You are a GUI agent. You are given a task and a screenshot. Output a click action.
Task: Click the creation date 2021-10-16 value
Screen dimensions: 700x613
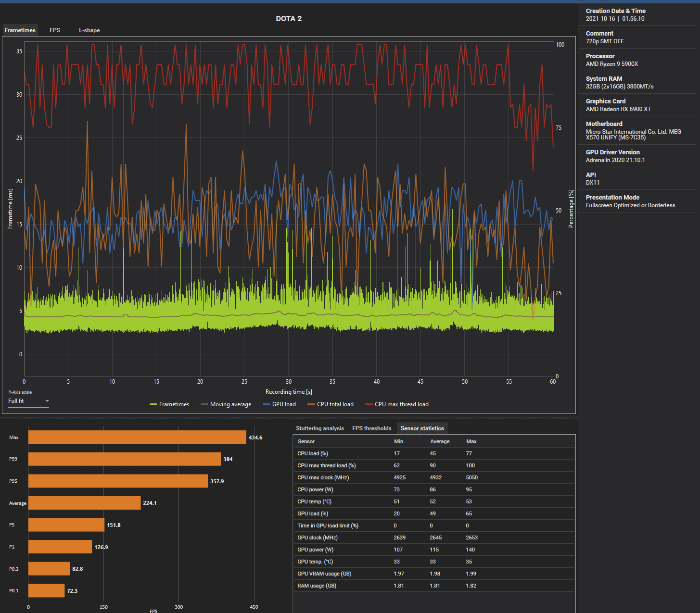click(600, 19)
